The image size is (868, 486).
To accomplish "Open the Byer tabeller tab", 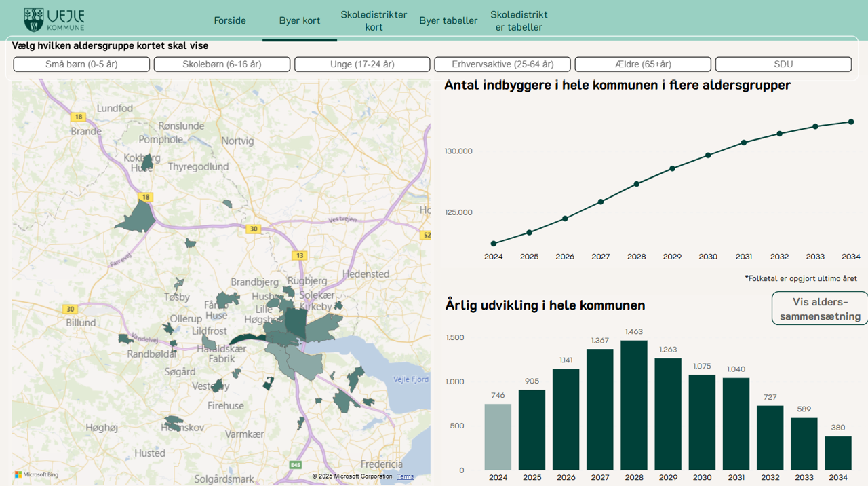I will pos(448,20).
